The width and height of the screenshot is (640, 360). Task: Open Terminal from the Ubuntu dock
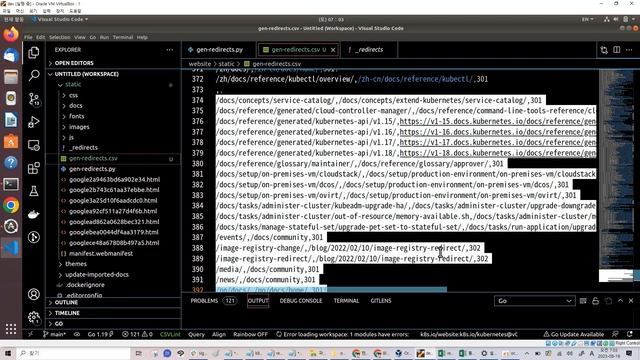[11, 184]
